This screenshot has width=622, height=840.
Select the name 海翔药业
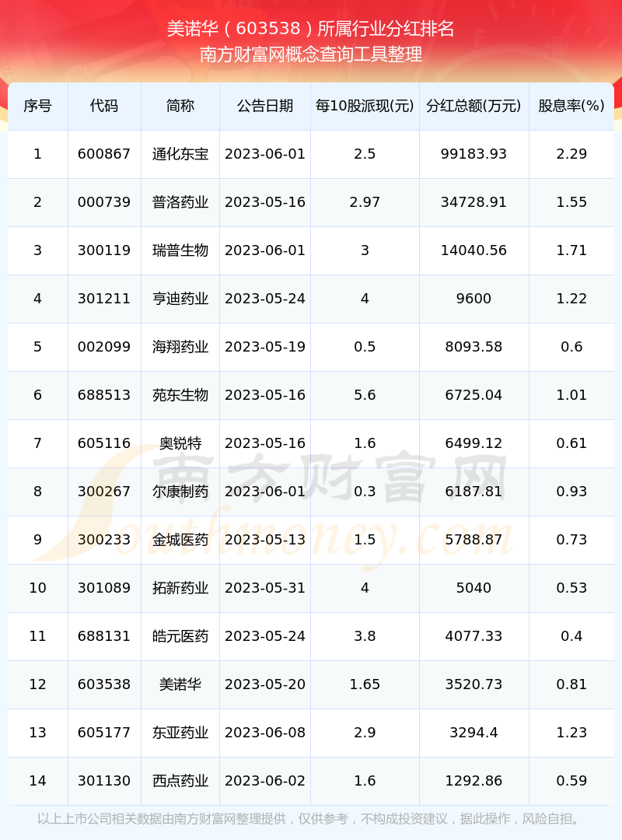coord(180,347)
